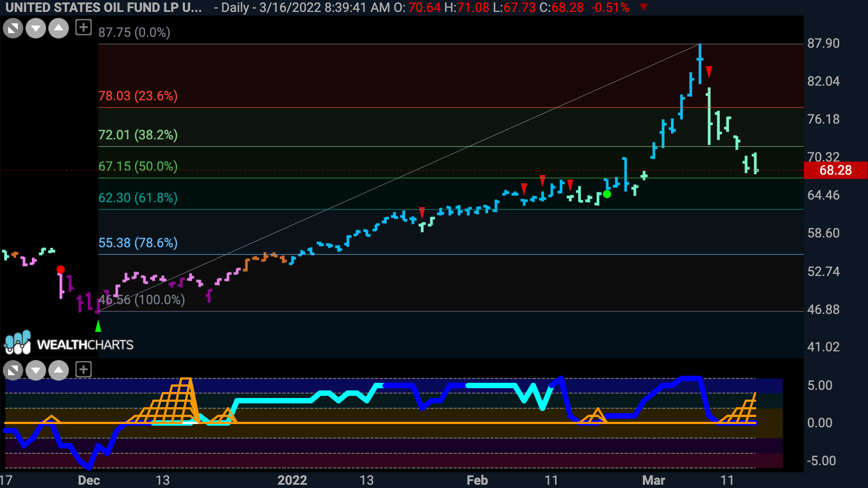Click the 2022 date axis label
This screenshot has width=868, height=488.
click(x=292, y=480)
